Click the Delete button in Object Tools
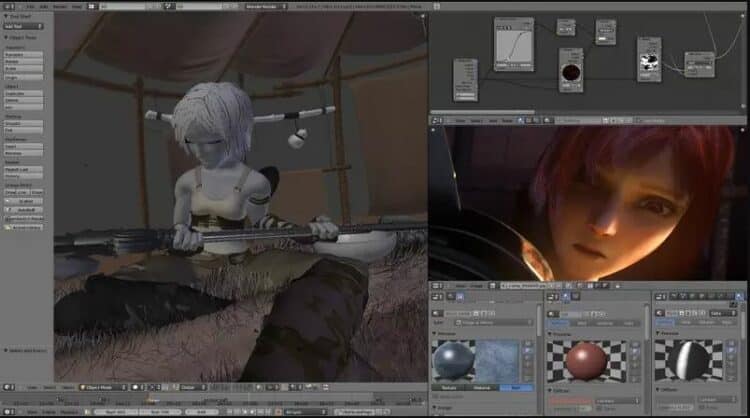The width and height of the screenshot is (750, 418). tap(23, 100)
